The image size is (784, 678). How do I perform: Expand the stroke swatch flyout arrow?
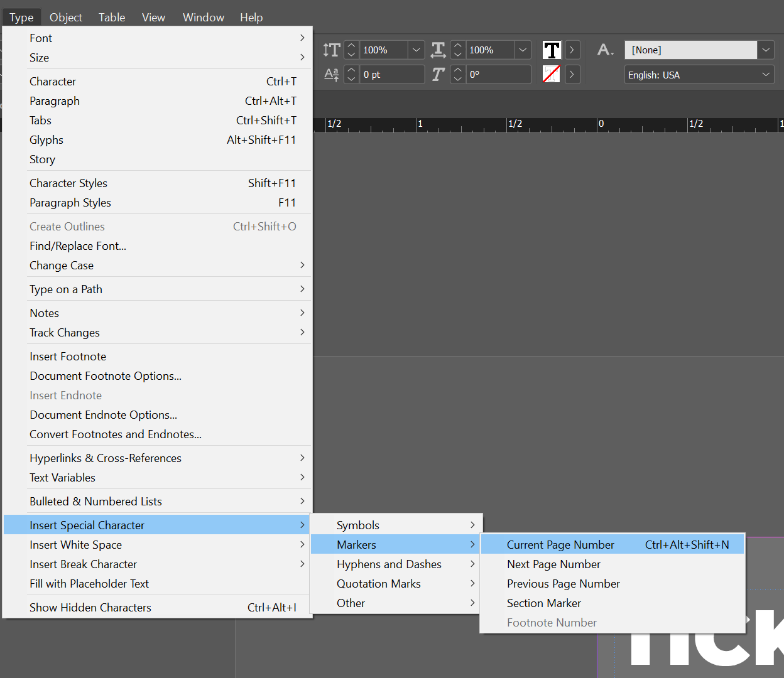pos(572,74)
